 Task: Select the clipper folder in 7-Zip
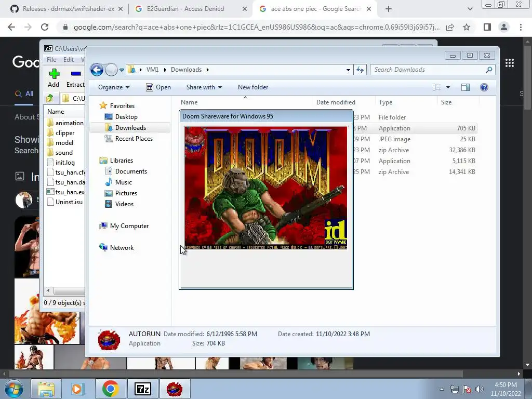click(x=61, y=132)
